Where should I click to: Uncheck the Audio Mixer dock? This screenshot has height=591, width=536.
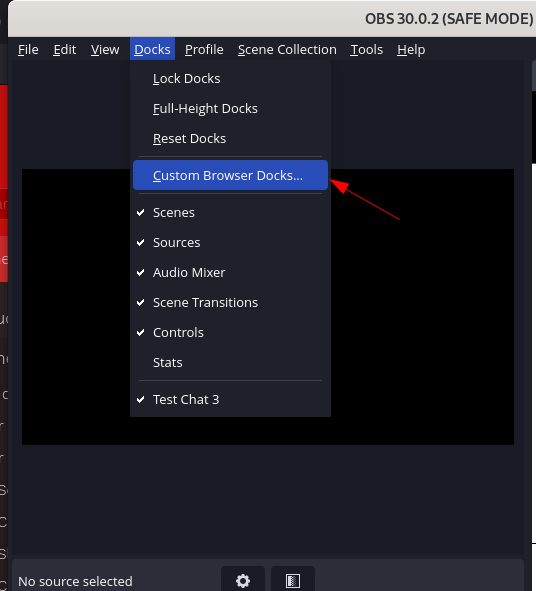(x=230, y=273)
